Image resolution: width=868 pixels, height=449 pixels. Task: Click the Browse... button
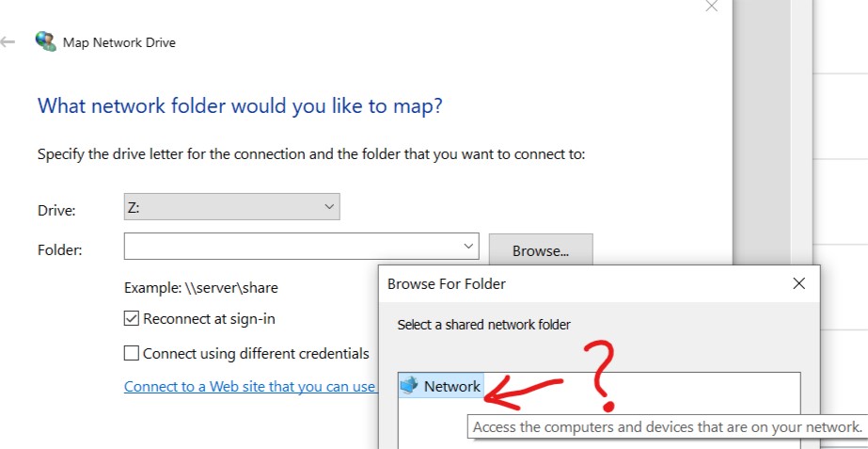(541, 250)
